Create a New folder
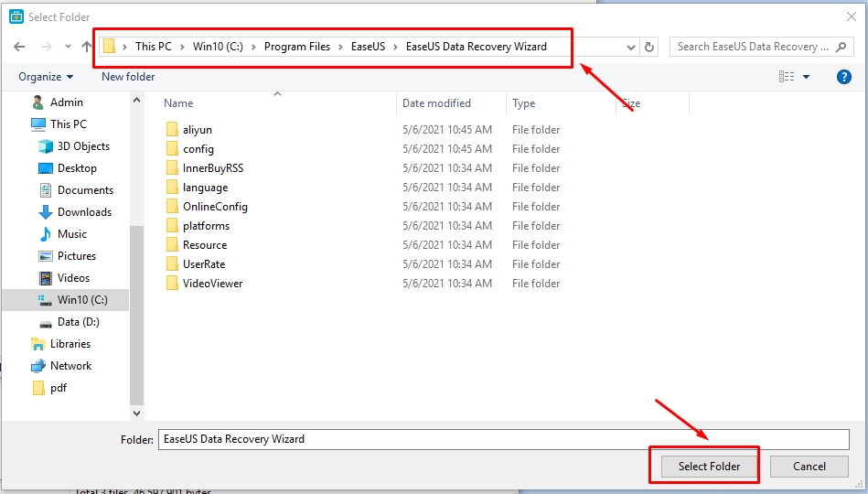Viewport: 868px width, 494px height. tap(128, 77)
